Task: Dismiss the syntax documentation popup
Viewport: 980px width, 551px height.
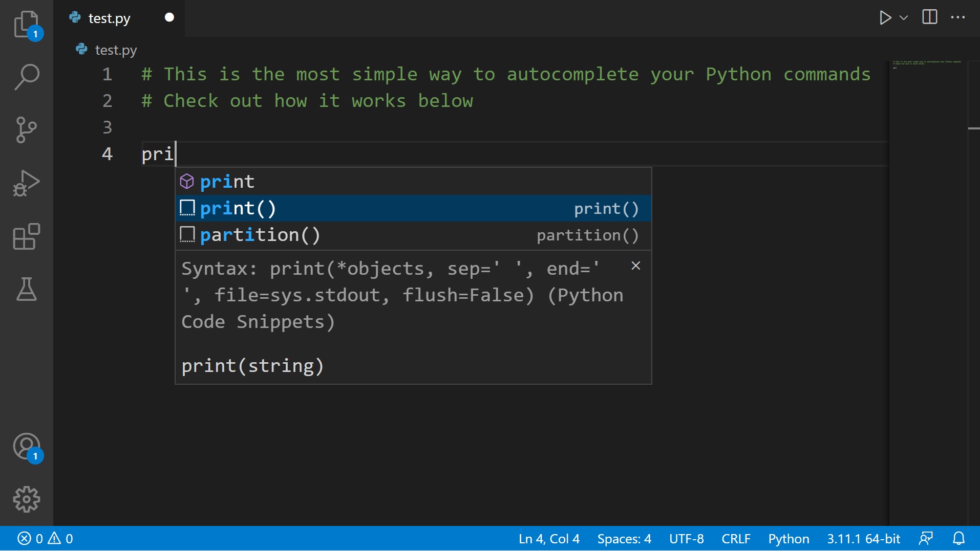Action: tap(635, 266)
